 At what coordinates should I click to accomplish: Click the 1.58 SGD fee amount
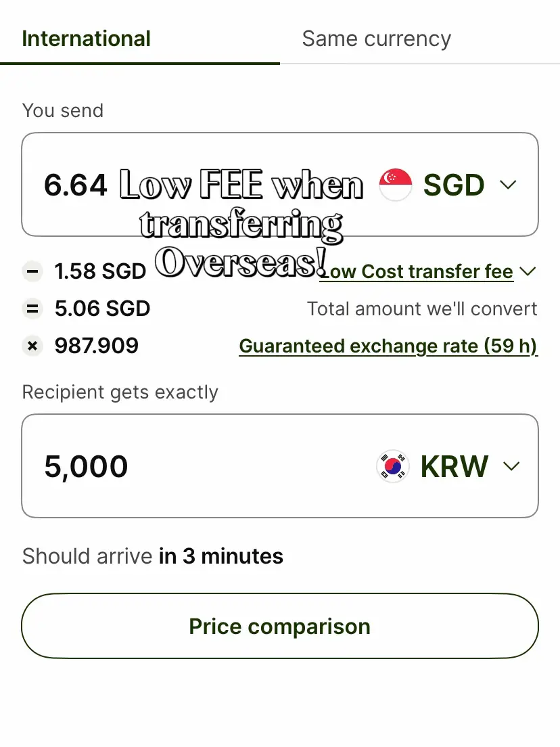click(100, 271)
